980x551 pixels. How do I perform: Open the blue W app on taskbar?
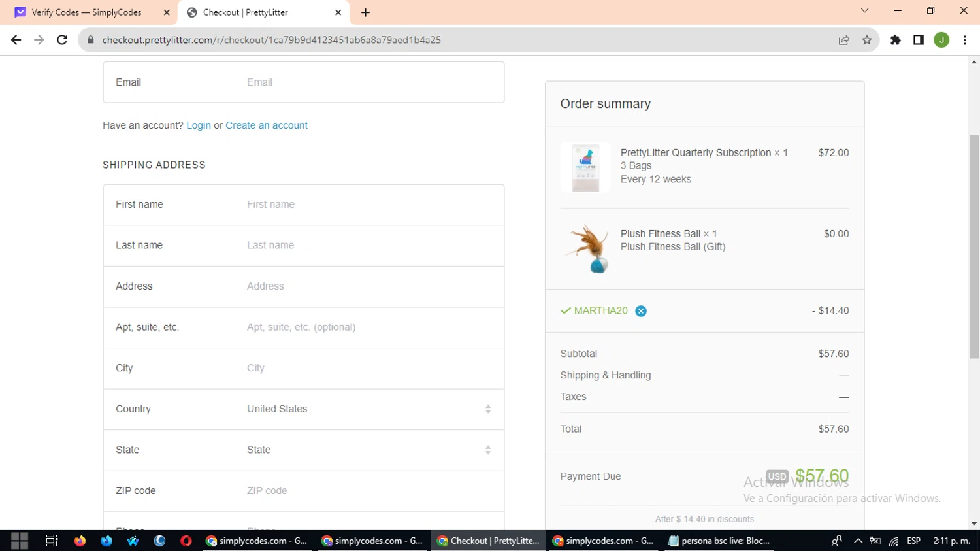(x=133, y=541)
